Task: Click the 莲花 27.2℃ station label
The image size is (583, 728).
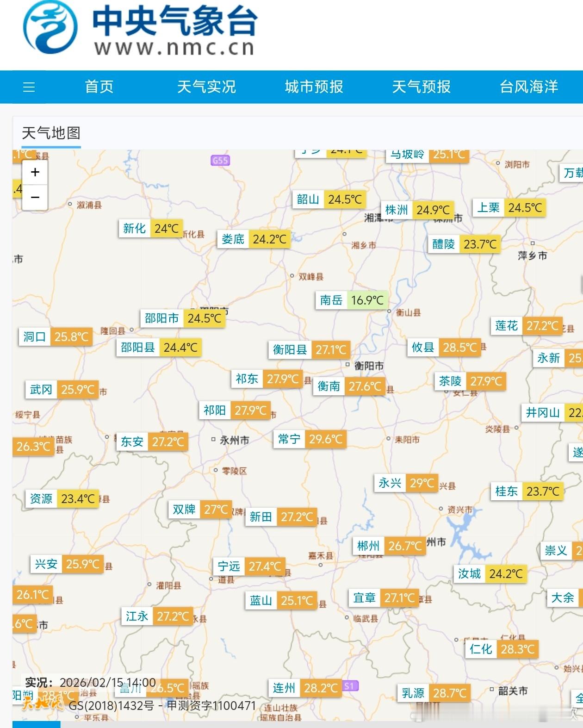Action: click(x=527, y=326)
